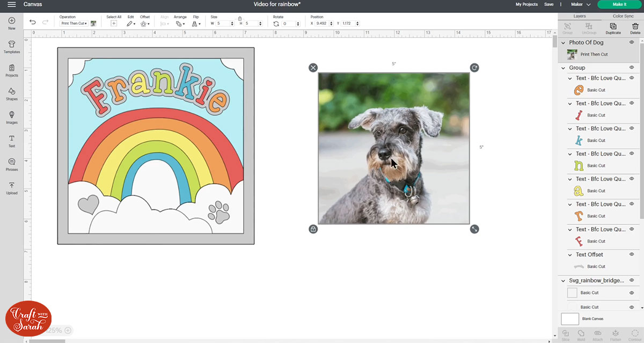Click the Rotate angle input field
The image size is (644, 343).
[288, 24]
